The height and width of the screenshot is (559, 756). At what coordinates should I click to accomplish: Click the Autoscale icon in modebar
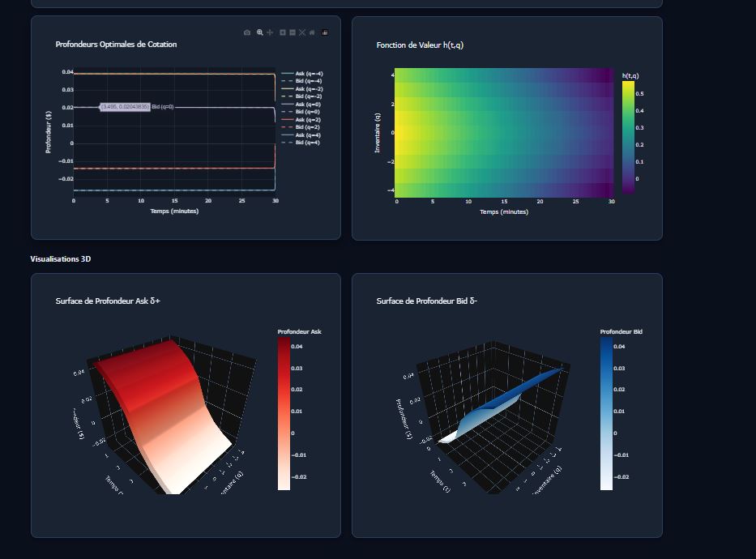tap(302, 32)
